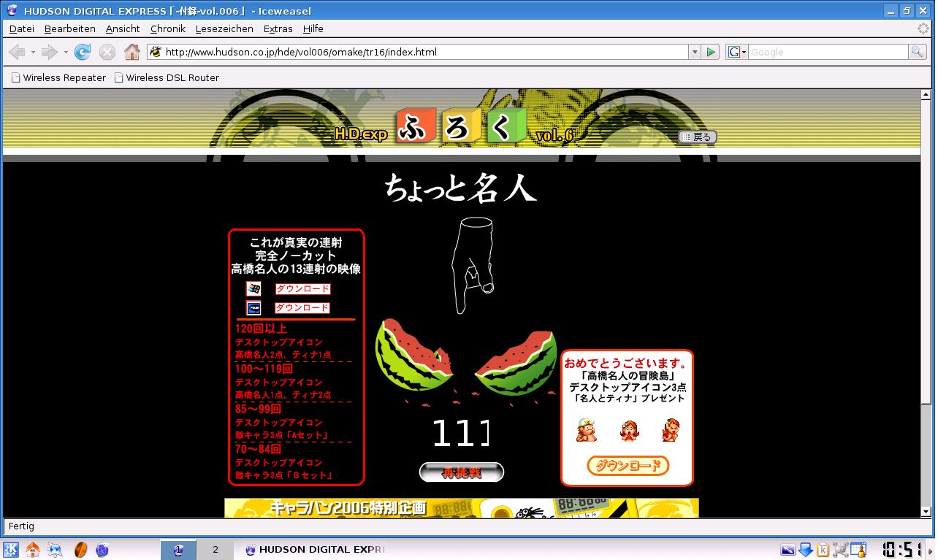The height and width of the screenshot is (560, 938).
Task: Open the Back button history dropdown
Action: tap(33, 52)
